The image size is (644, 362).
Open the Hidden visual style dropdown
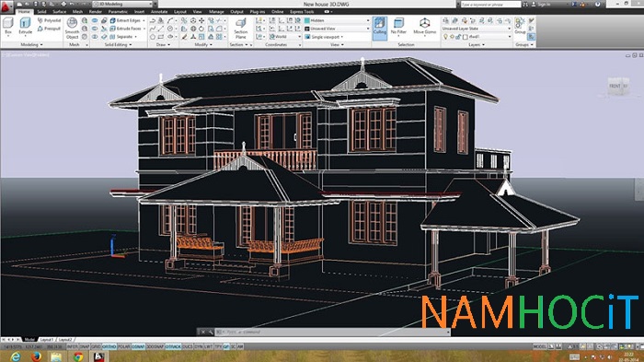click(x=338, y=20)
